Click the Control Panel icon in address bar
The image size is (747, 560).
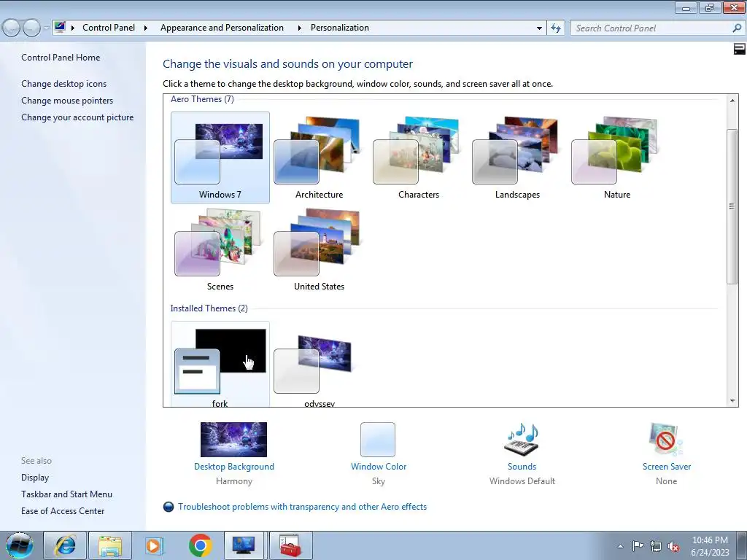[x=60, y=27]
